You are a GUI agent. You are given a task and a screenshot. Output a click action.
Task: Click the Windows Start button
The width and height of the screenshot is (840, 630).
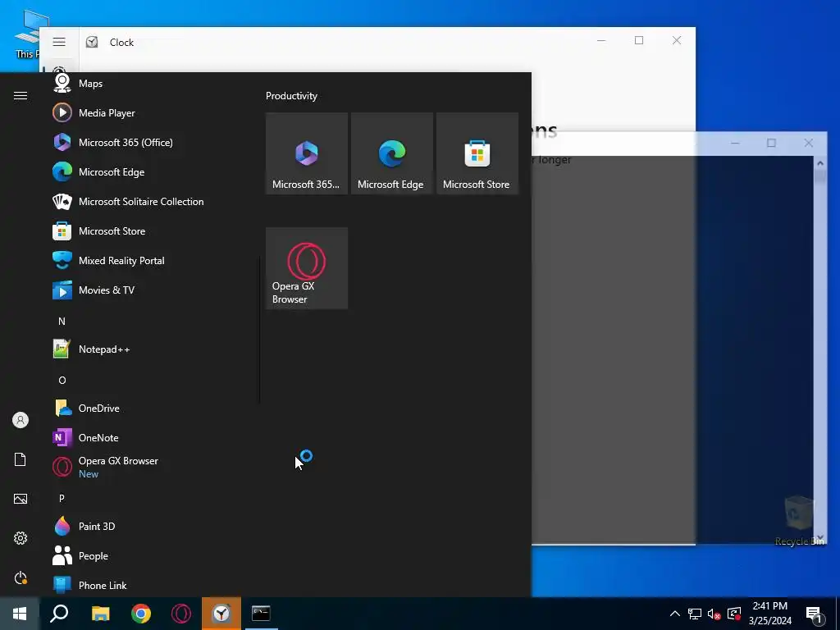point(20,614)
